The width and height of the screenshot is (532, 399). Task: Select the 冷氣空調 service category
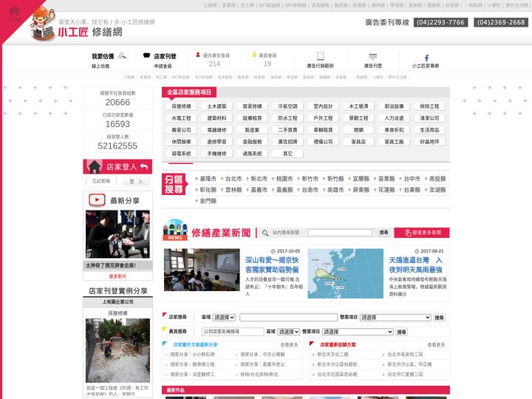(x=287, y=106)
